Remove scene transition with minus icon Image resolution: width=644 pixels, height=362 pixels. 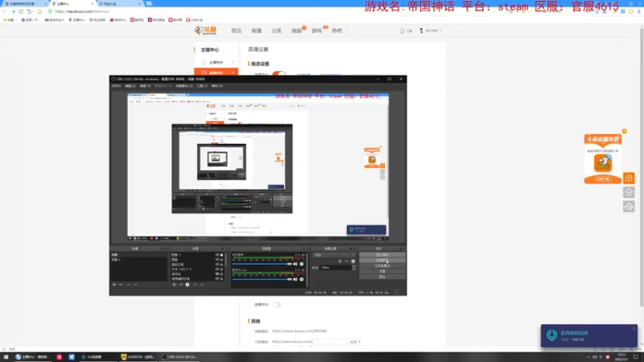tap(346, 261)
